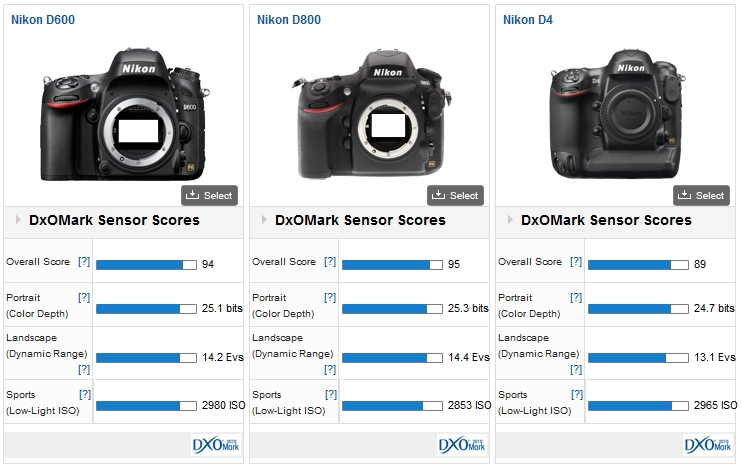Click Landscape help icon on Nikon D600 card
The image size is (742, 468).
coord(84,369)
